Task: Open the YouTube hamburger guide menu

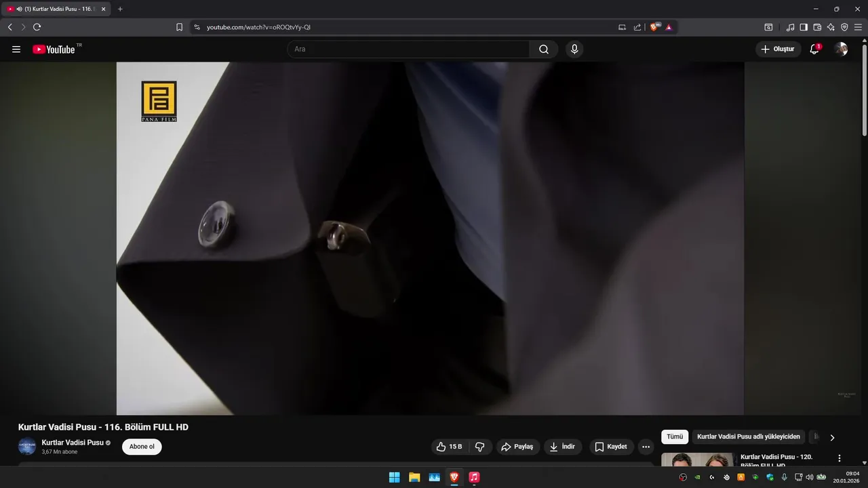Action: click(x=16, y=49)
